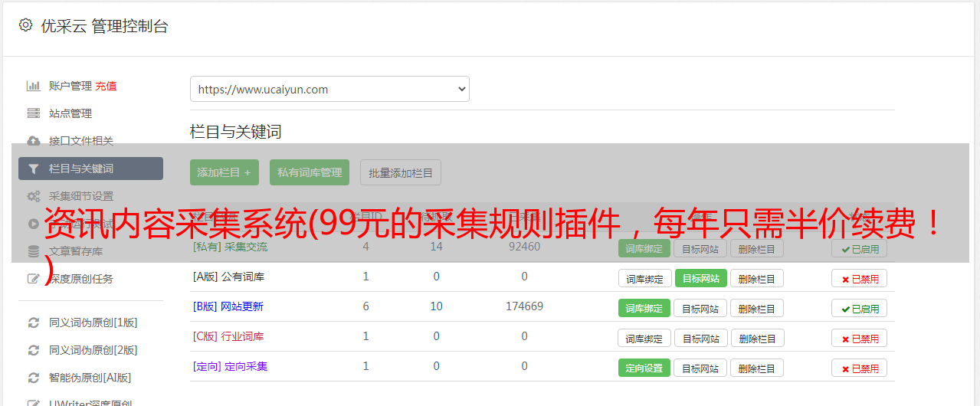
Task: Click 词库绑定 for the 采集交流 row
Action: (644, 249)
